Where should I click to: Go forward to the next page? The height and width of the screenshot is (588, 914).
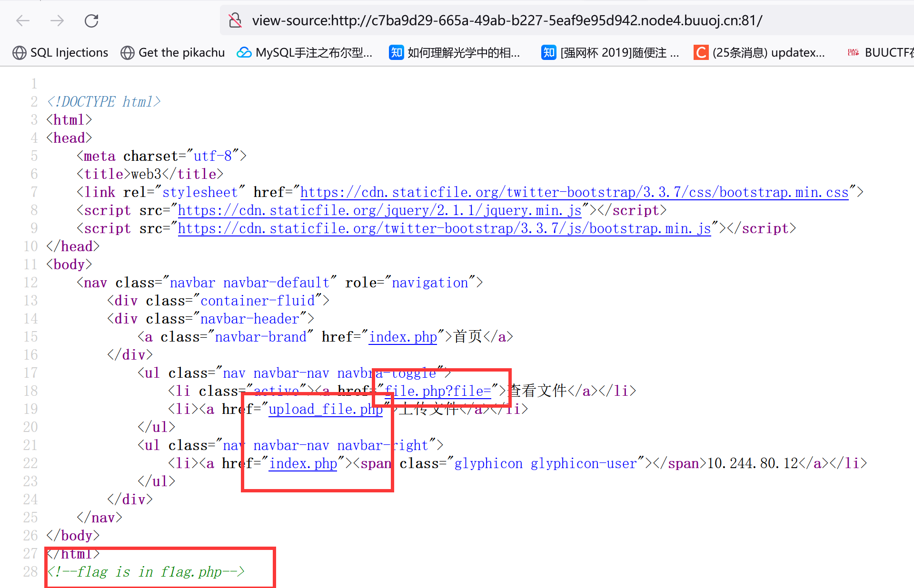pyautogui.click(x=57, y=20)
